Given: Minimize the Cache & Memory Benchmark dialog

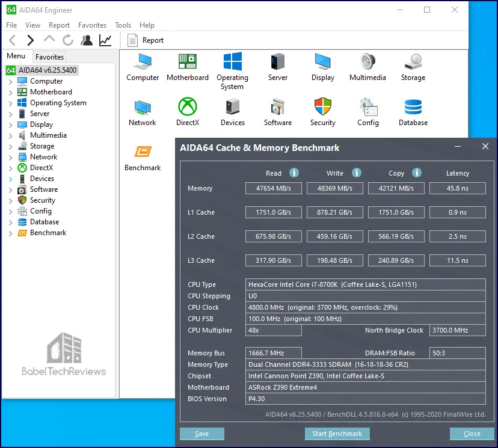Looking at the screenshot, I should 458,146.
